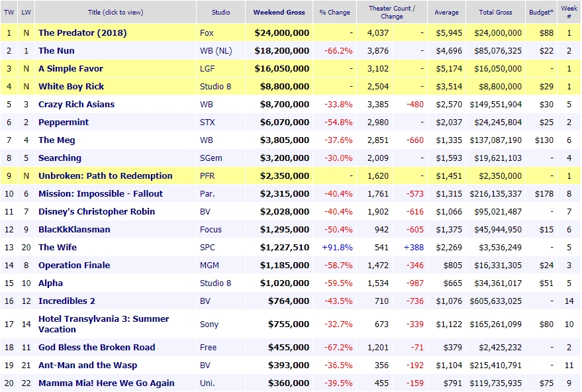Select the $8,700,000 weekend gross value
582x392 pixels.
coord(285,105)
